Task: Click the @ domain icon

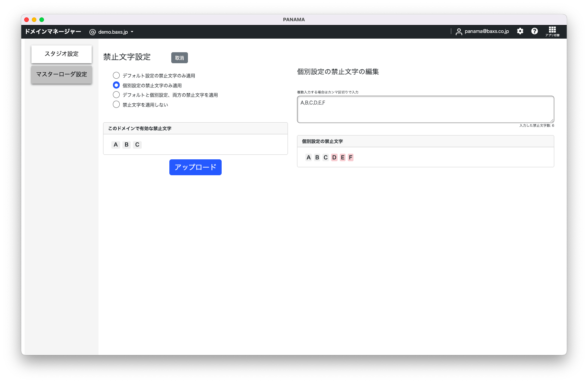Action: click(92, 32)
